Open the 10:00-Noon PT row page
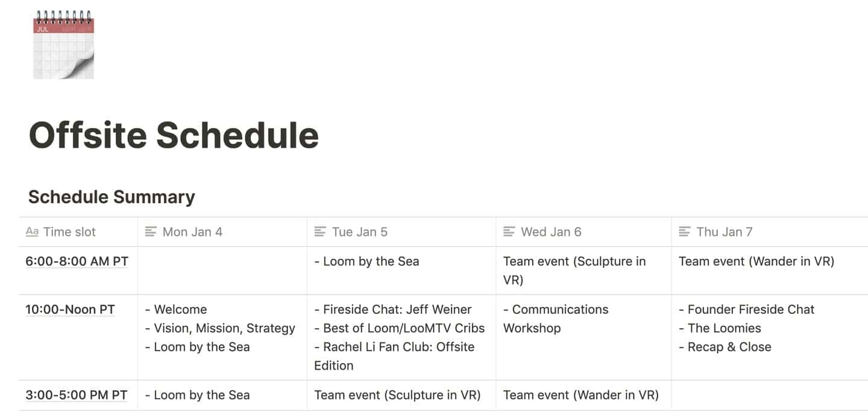This screenshot has height=418, width=868. (x=70, y=310)
